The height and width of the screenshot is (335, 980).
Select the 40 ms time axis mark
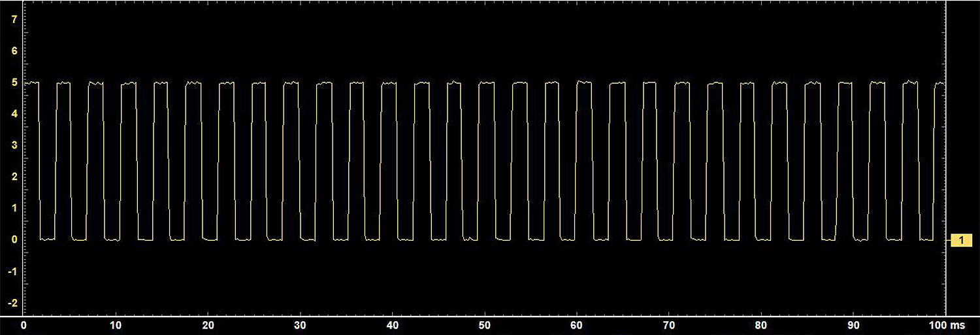[392, 325]
